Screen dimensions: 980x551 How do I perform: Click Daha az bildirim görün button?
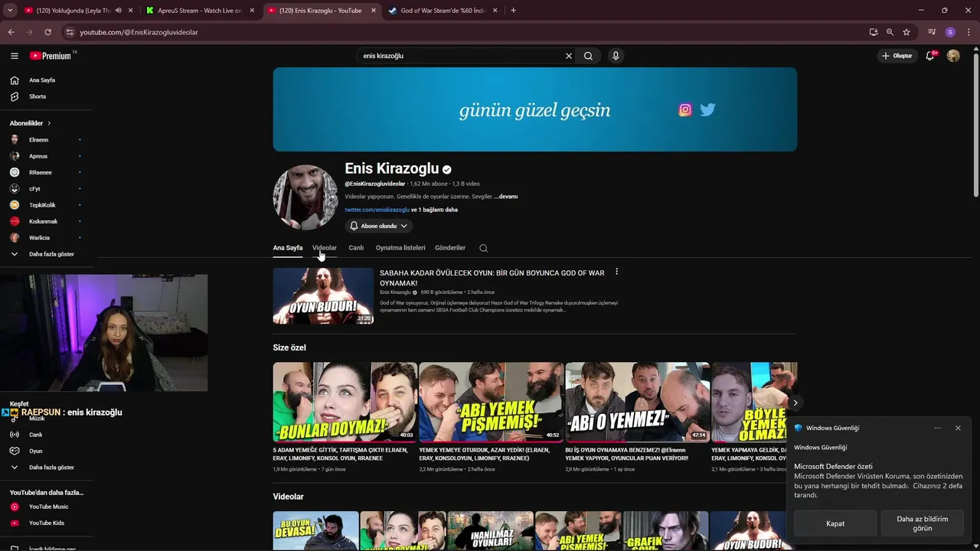point(923,523)
